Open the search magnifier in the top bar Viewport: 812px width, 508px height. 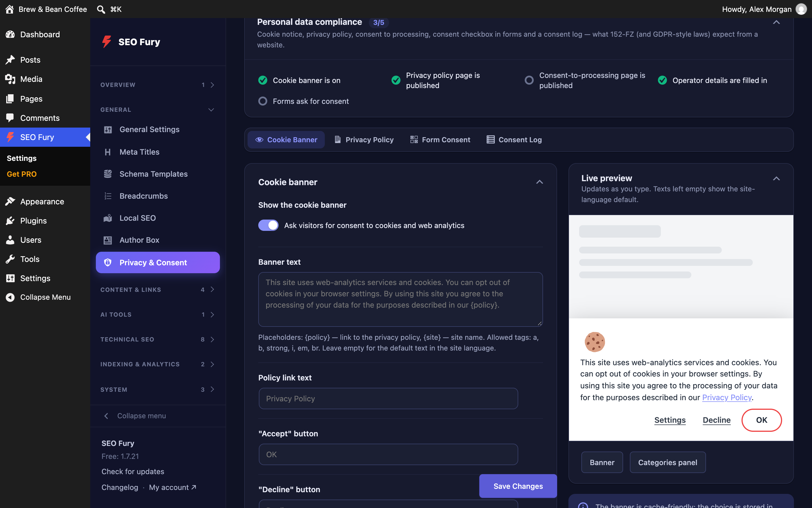[101, 9]
